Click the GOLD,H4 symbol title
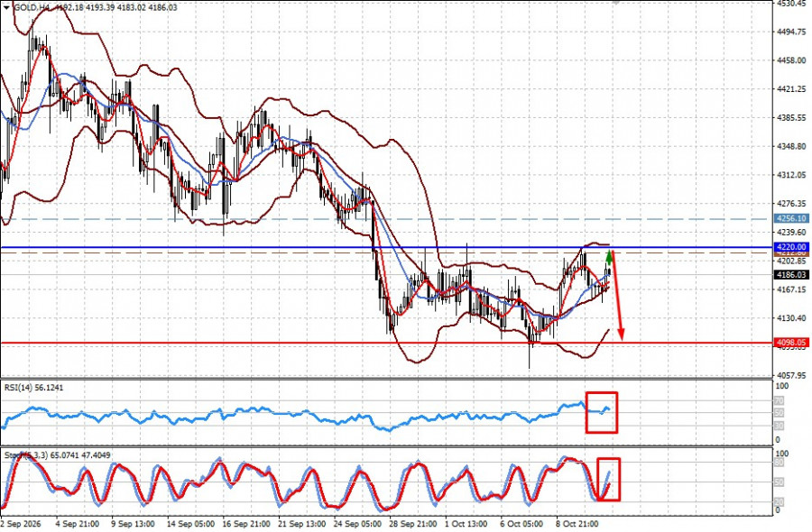812x532 pixels. tap(30, 8)
